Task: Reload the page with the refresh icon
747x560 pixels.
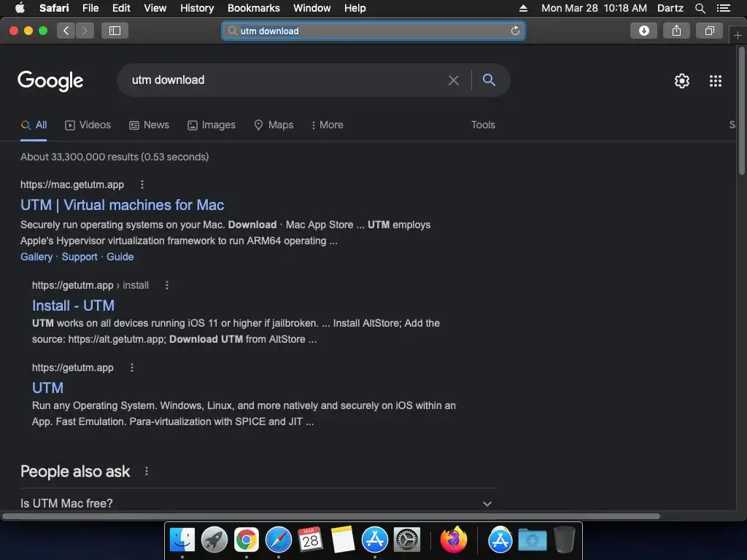Action: tap(515, 31)
